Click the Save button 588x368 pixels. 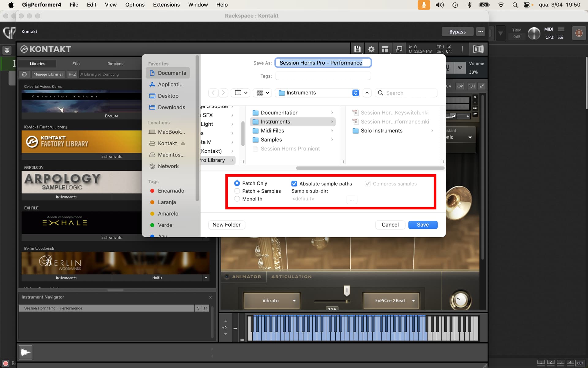pos(423,225)
